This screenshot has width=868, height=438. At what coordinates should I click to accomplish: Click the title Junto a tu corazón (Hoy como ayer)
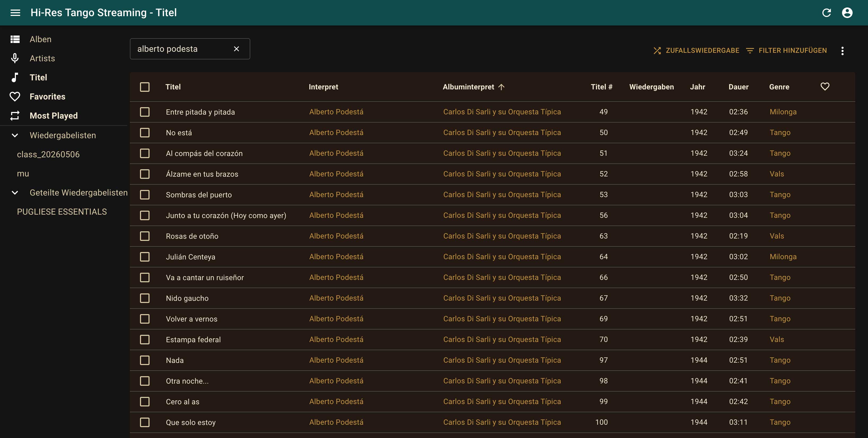[x=226, y=215]
